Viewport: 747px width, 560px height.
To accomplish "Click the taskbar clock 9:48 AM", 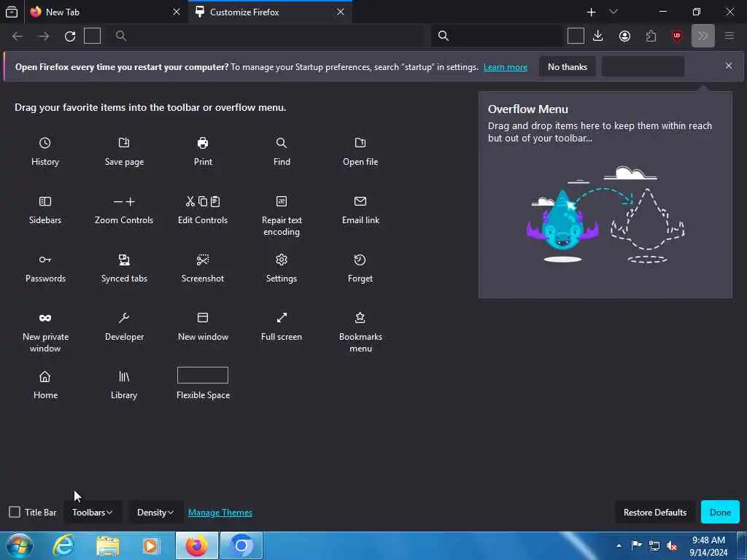I will pos(708,540).
